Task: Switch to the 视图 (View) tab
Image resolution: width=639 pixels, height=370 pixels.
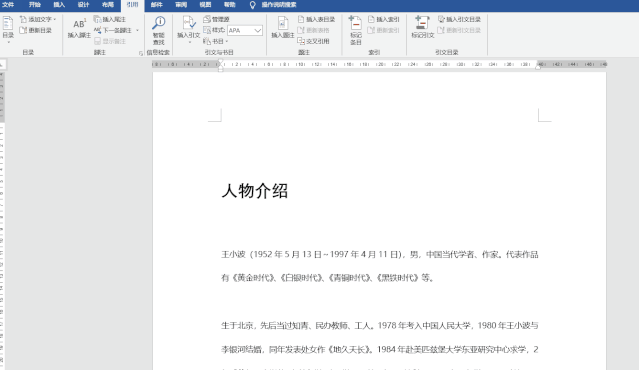Action: pos(205,5)
